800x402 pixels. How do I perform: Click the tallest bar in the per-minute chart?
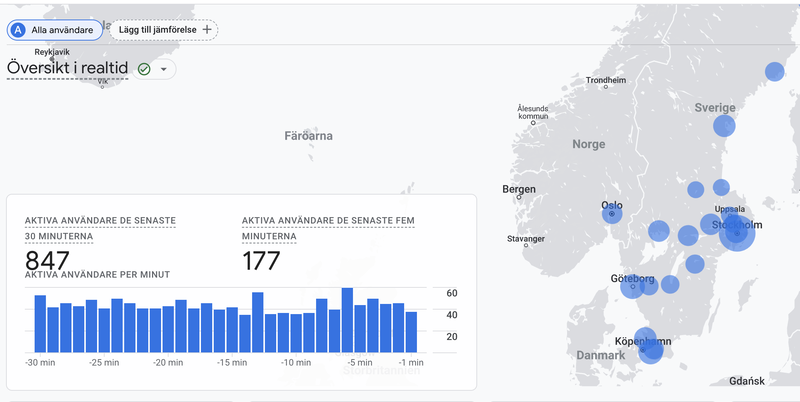347,320
